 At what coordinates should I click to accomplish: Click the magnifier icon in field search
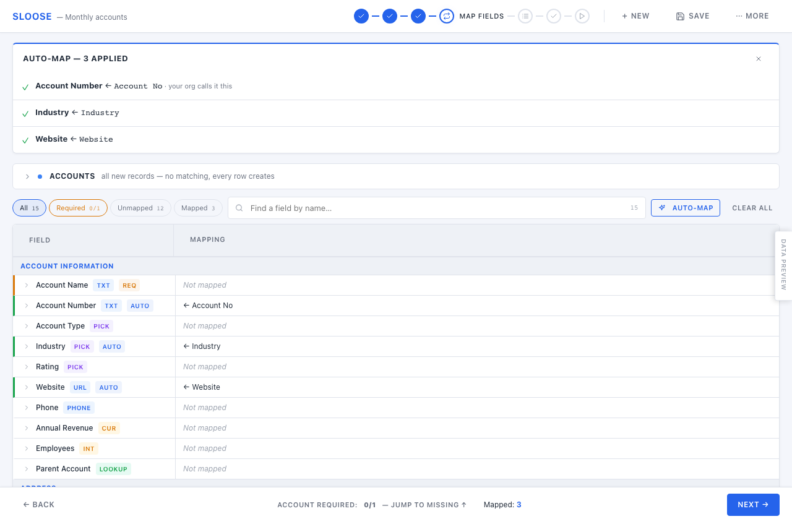point(239,208)
